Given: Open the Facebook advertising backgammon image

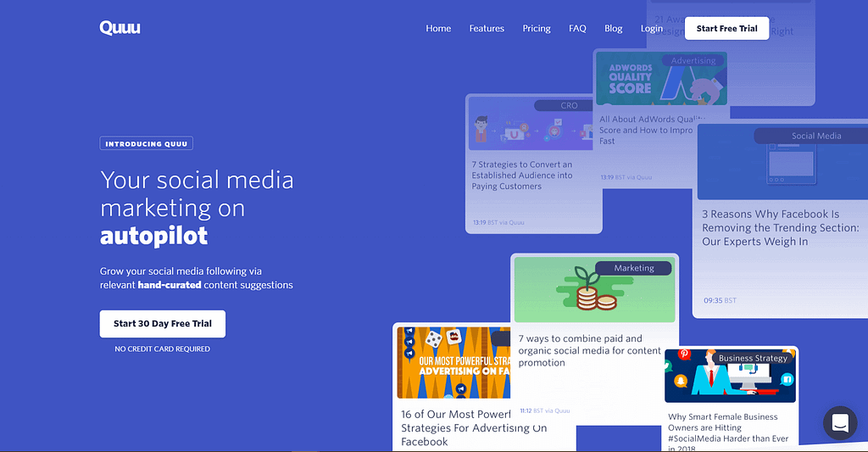Looking at the screenshot, I should pyautogui.click(x=453, y=362).
